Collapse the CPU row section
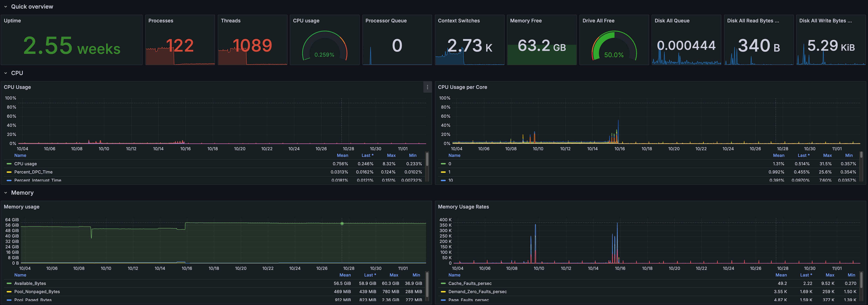This screenshot has width=868, height=305. tap(6, 73)
